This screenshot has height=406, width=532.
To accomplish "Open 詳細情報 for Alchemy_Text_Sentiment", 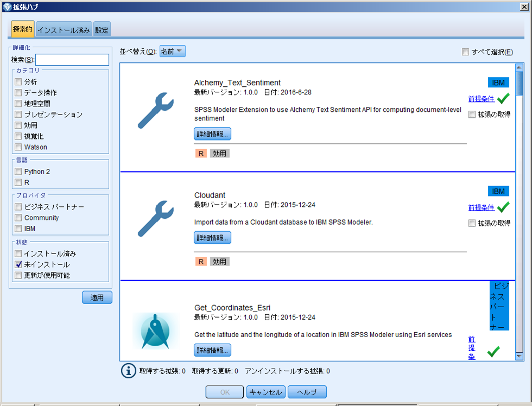I will point(212,134).
